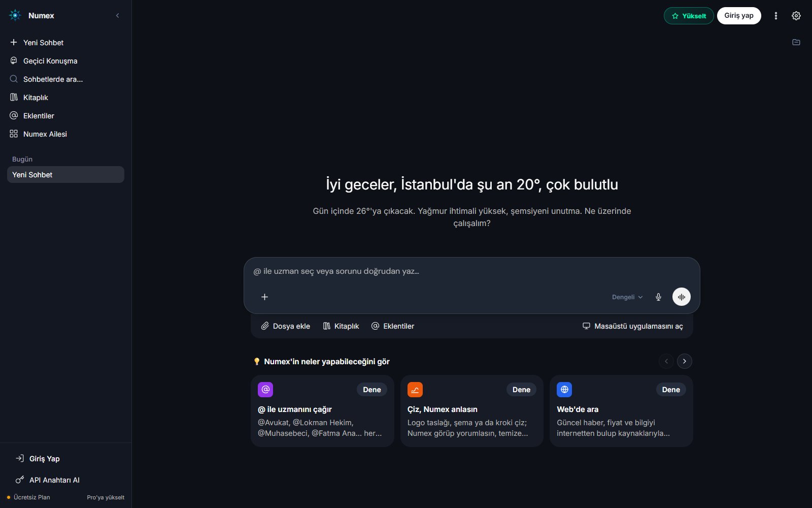Click the Numex logo icon
The height and width of the screenshot is (508, 812).
(x=15, y=15)
